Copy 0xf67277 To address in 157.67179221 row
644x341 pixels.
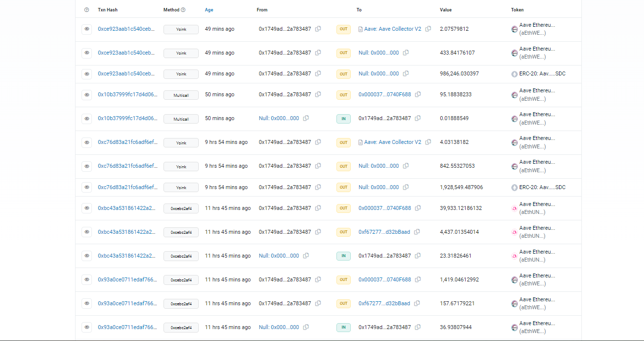click(x=417, y=303)
